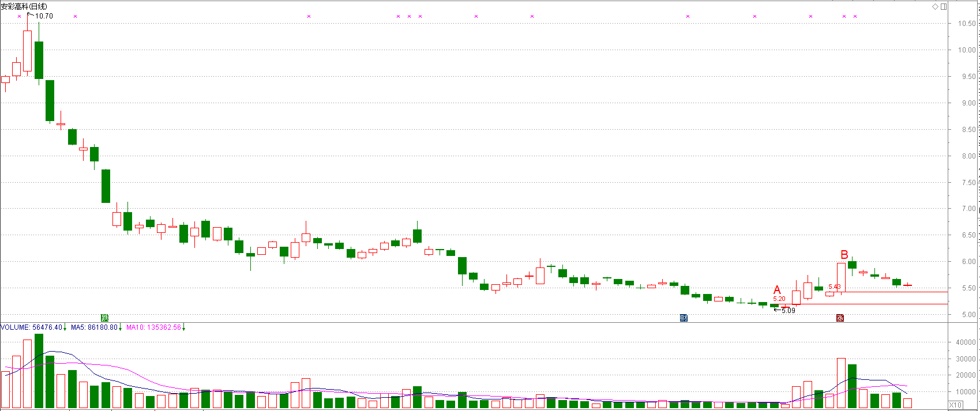Toggle the split-panel icon beside the diamond

[944, 6]
